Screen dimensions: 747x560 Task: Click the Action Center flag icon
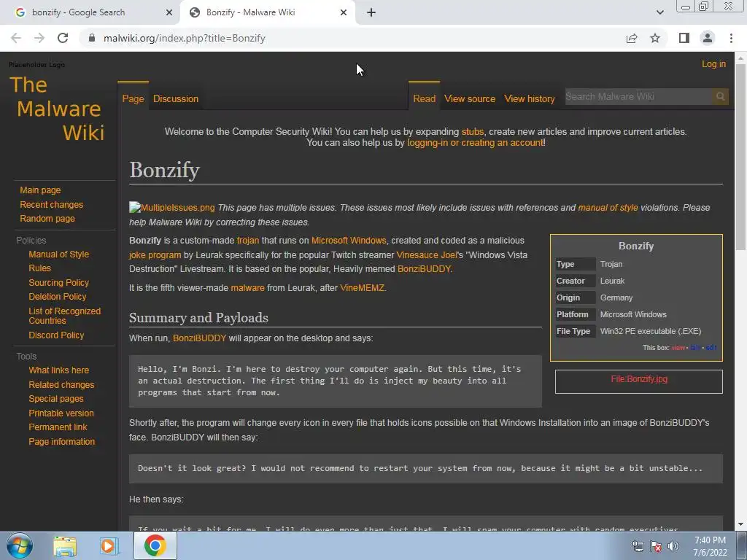point(656,547)
